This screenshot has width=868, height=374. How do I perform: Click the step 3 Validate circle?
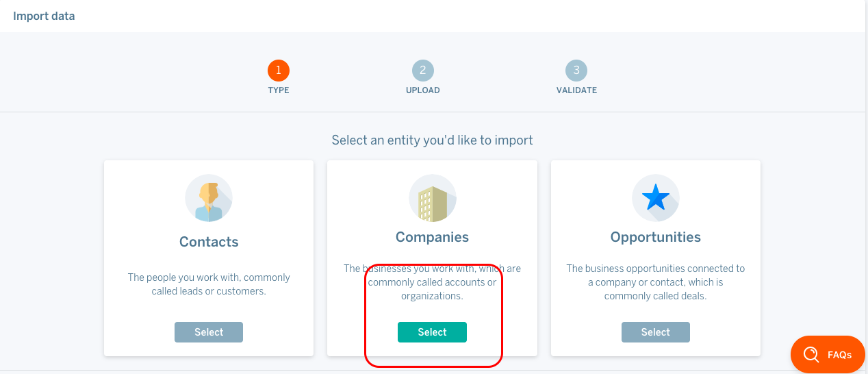[576, 70]
